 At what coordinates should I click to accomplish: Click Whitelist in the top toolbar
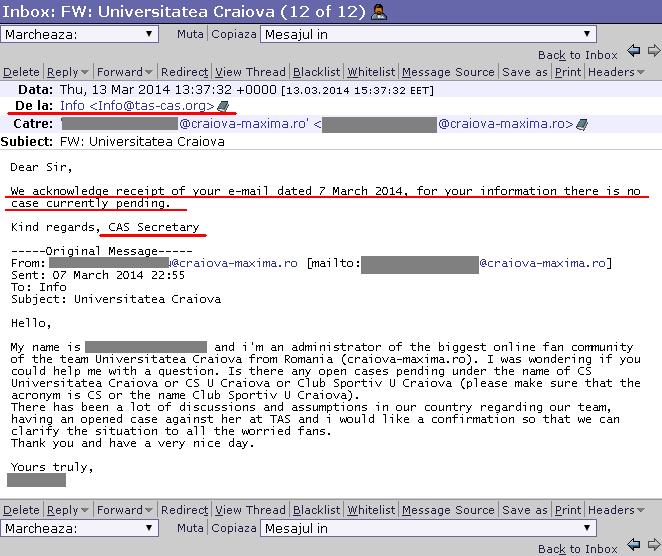click(371, 72)
